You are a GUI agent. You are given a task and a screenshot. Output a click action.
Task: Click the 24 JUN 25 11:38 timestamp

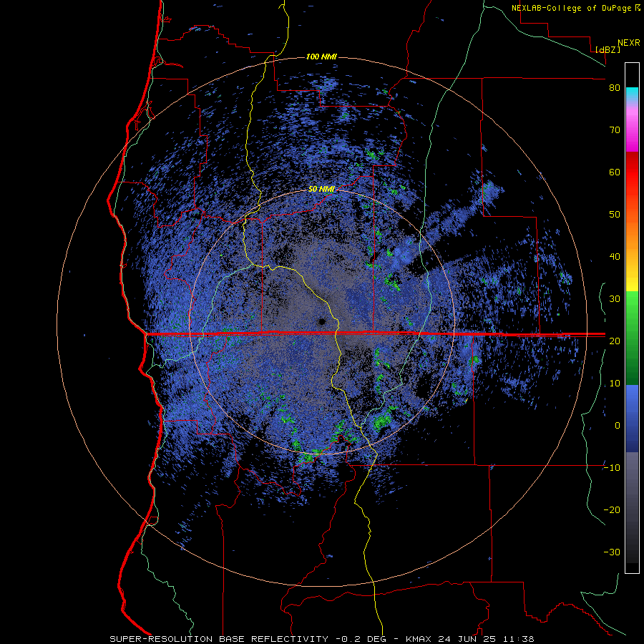[x=487, y=639]
